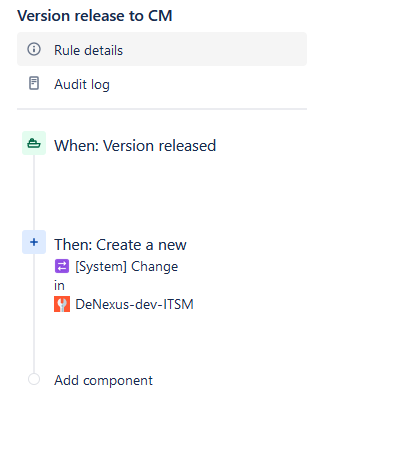Image resolution: width=415 pixels, height=450 pixels.
Task: Click the connector line between trigger and action
Action: click(34, 192)
